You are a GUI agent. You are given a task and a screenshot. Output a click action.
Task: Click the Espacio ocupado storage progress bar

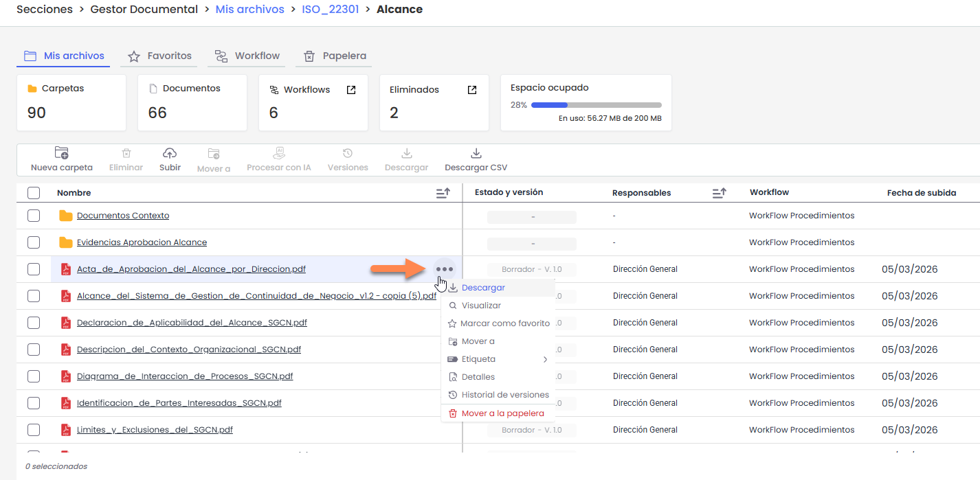[x=596, y=105]
